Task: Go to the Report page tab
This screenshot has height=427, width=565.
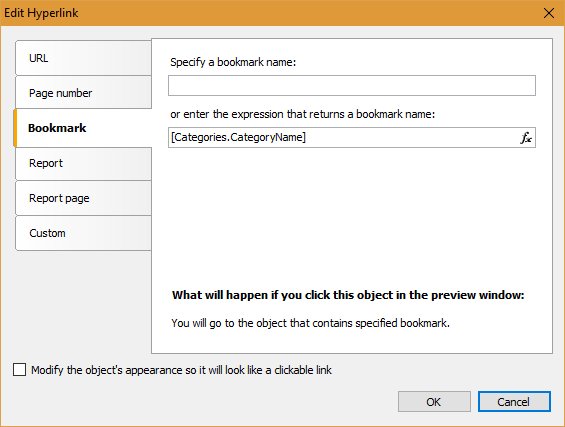Action: 83,198
